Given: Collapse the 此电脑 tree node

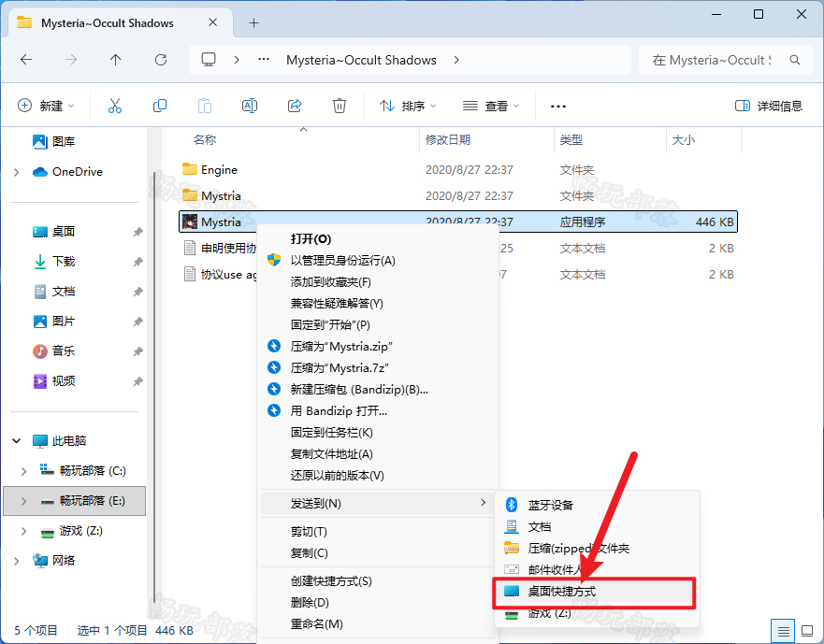Looking at the screenshot, I should click(17, 441).
